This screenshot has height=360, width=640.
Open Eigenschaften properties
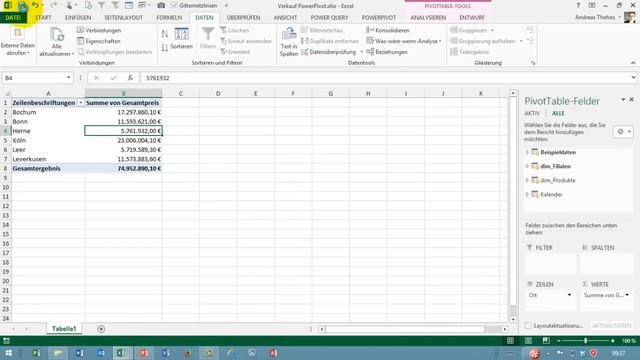tap(99, 41)
